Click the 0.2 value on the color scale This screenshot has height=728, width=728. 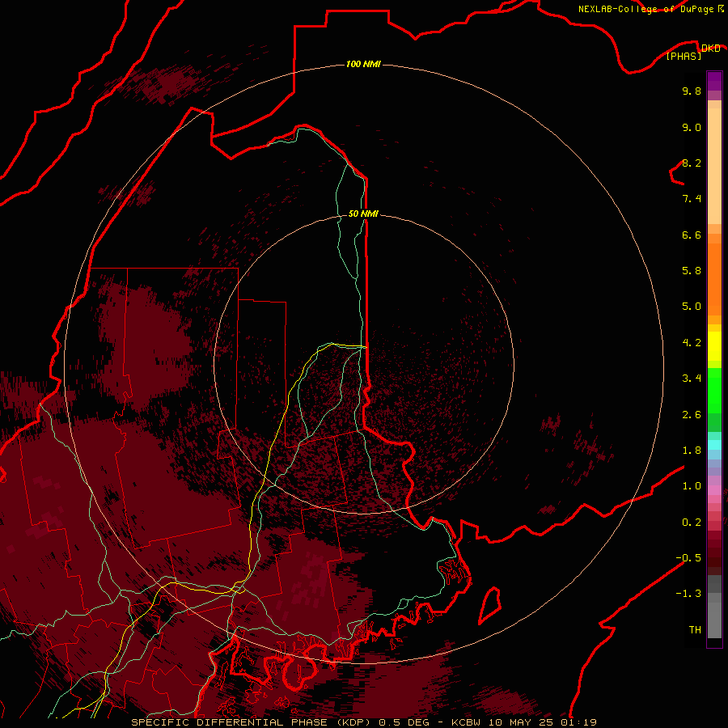pos(692,523)
